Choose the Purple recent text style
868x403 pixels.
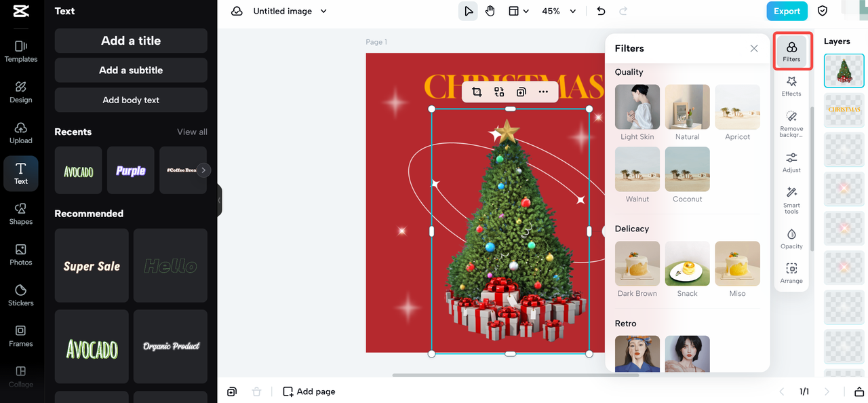(131, 170)
